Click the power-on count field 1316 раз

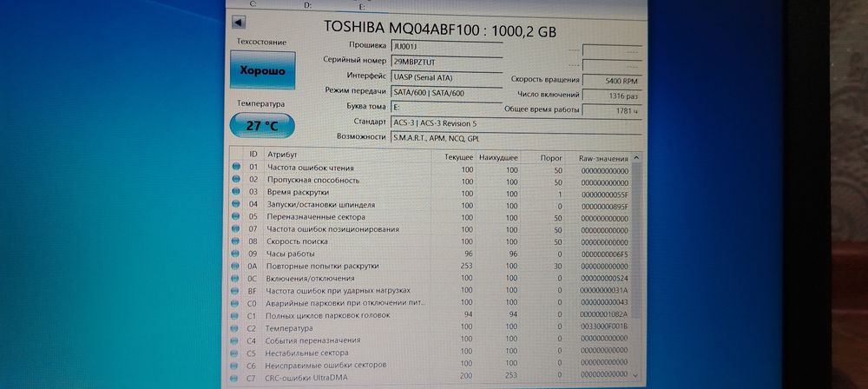click(x=612, y=96)
